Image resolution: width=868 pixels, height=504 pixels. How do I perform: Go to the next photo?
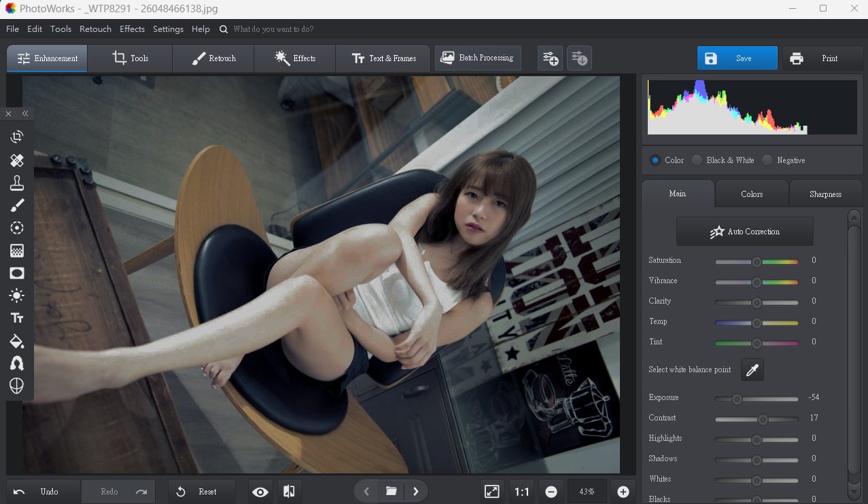[416, 491]
